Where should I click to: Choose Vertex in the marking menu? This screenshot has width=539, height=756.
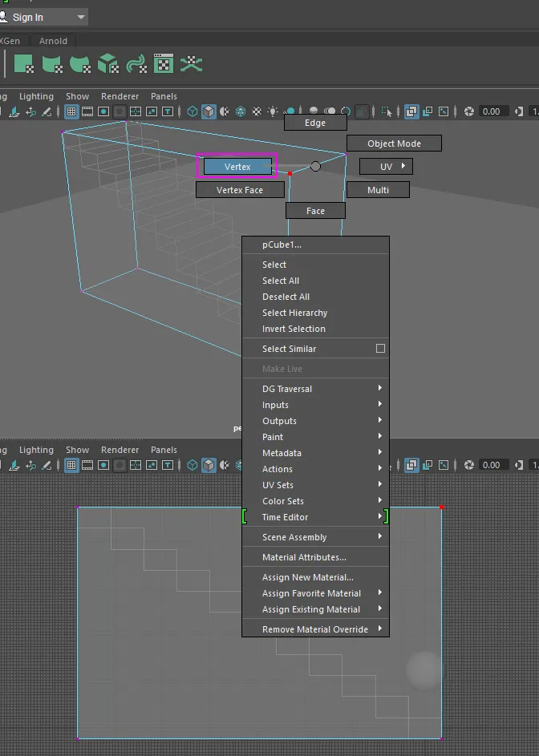(237, 167)
